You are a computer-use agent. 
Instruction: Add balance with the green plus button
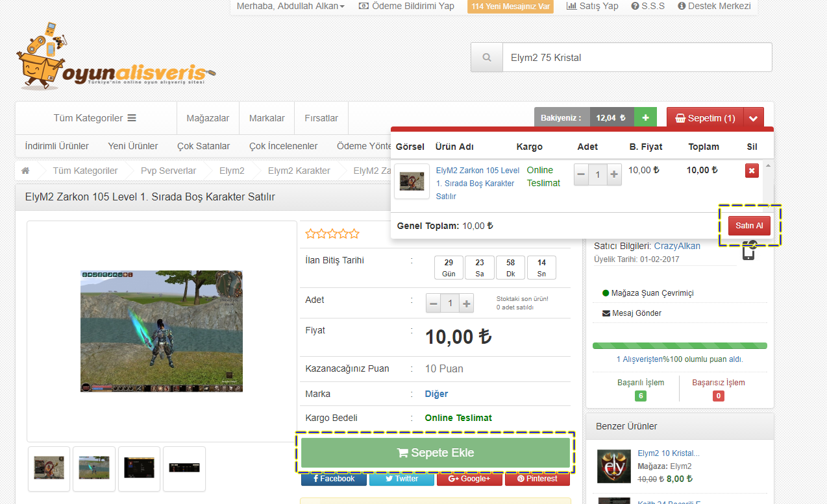pyautogui.click(x=645, y=118)
